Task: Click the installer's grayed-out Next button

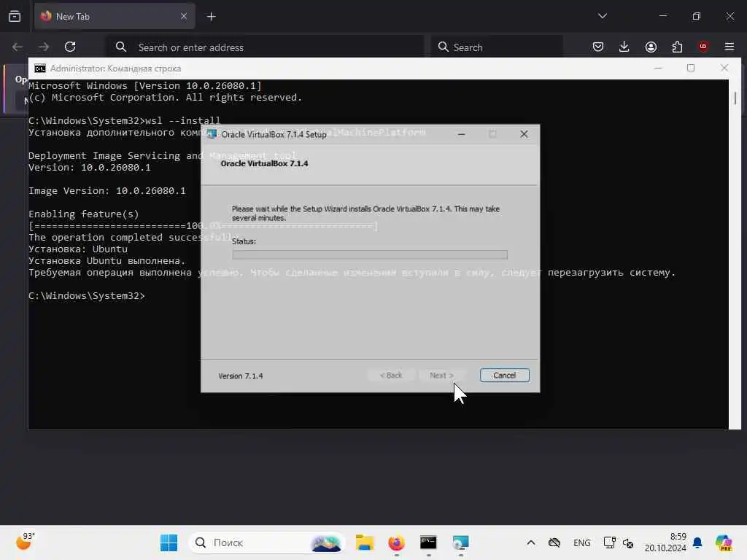Action: tap(441, 376)
